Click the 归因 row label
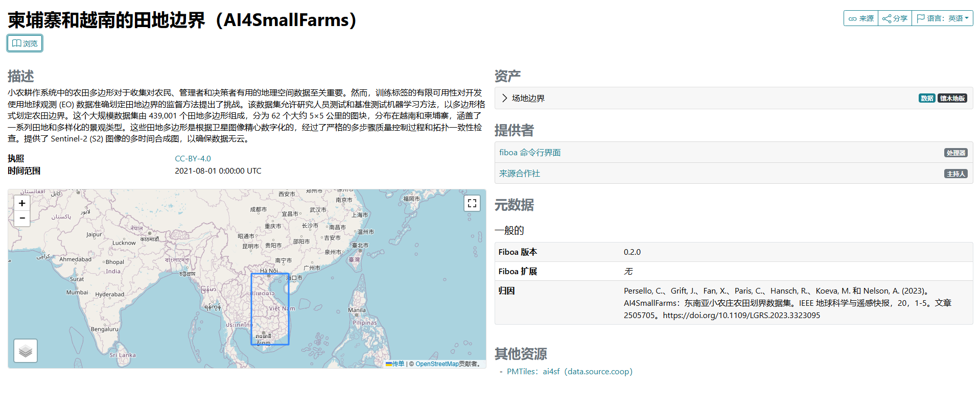This screenshot has width=980, height=411. [506, 291]
